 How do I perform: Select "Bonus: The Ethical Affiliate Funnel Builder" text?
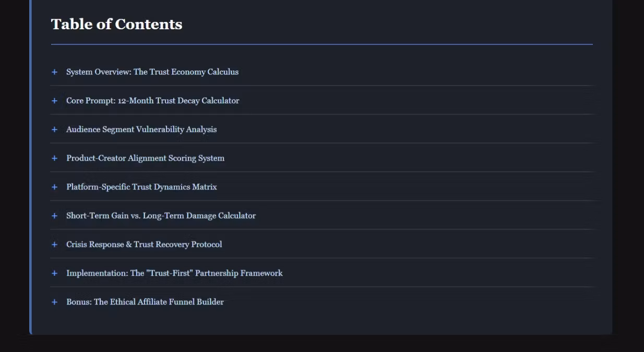pyautogui.click(x=145, y=302)
